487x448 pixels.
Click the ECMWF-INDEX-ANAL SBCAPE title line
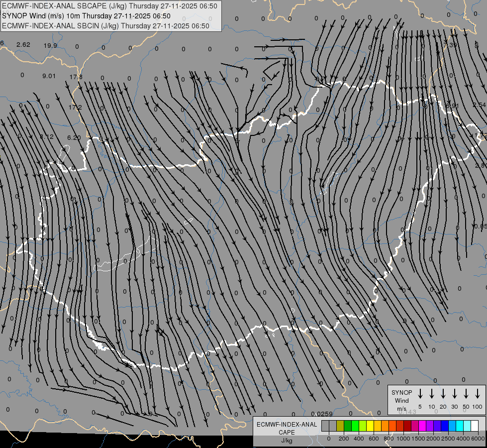(x=109, y=6)
